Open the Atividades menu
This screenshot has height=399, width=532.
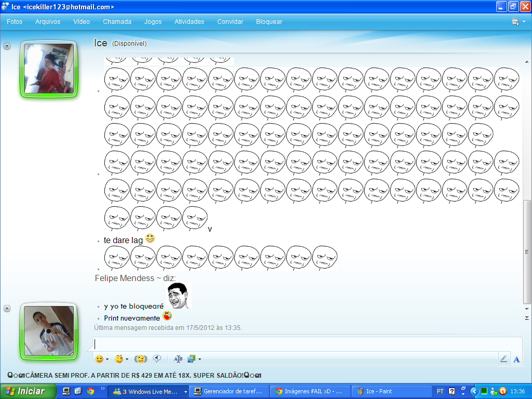coord(189,22)
